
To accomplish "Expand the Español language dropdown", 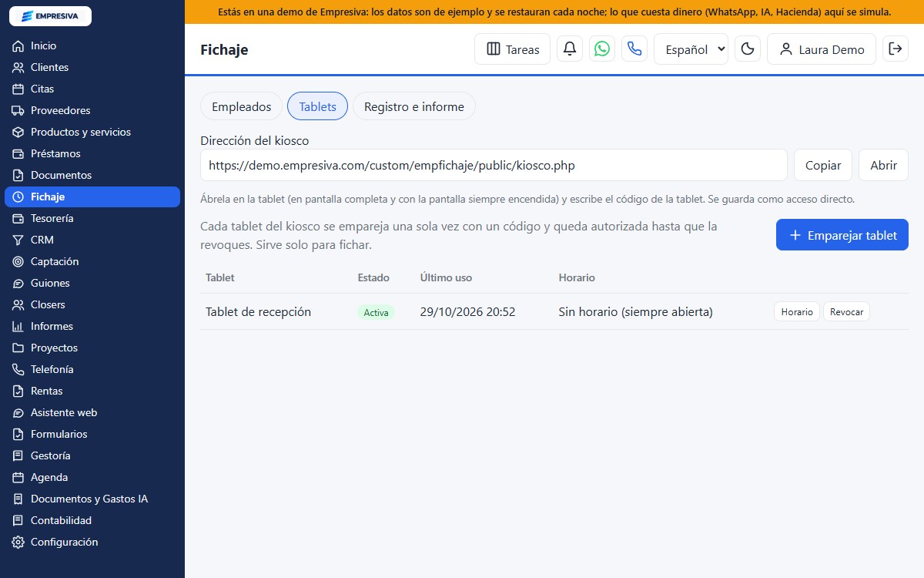I will 691,49.
